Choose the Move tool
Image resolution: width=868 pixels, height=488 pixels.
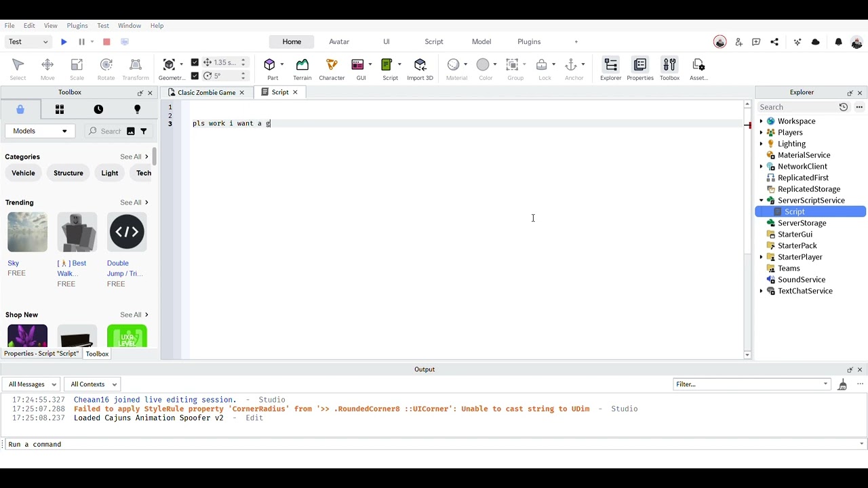pos(47,69)
